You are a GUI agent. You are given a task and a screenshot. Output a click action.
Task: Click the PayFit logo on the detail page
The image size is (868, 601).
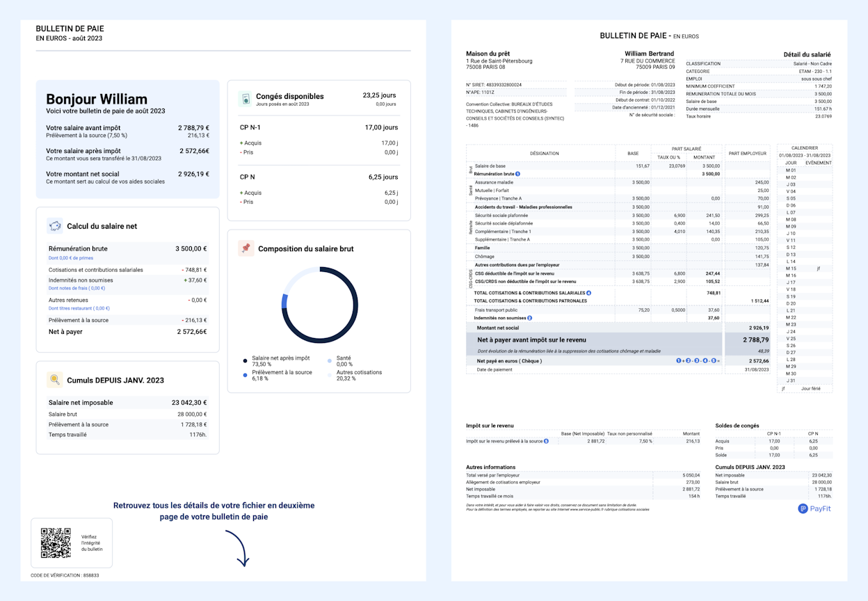(814, 508)
